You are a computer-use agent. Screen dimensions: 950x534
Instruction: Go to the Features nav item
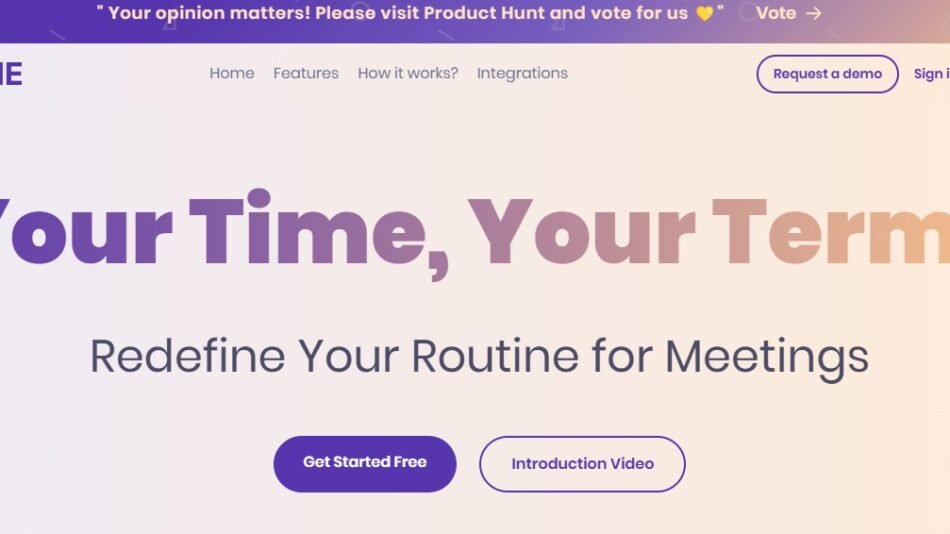click(305, 73)
